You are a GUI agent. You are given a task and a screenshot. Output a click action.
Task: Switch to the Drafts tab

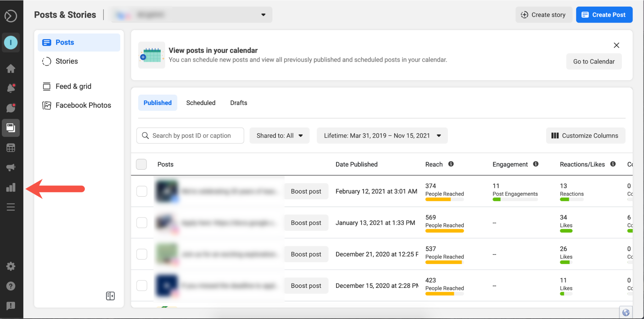239,103
